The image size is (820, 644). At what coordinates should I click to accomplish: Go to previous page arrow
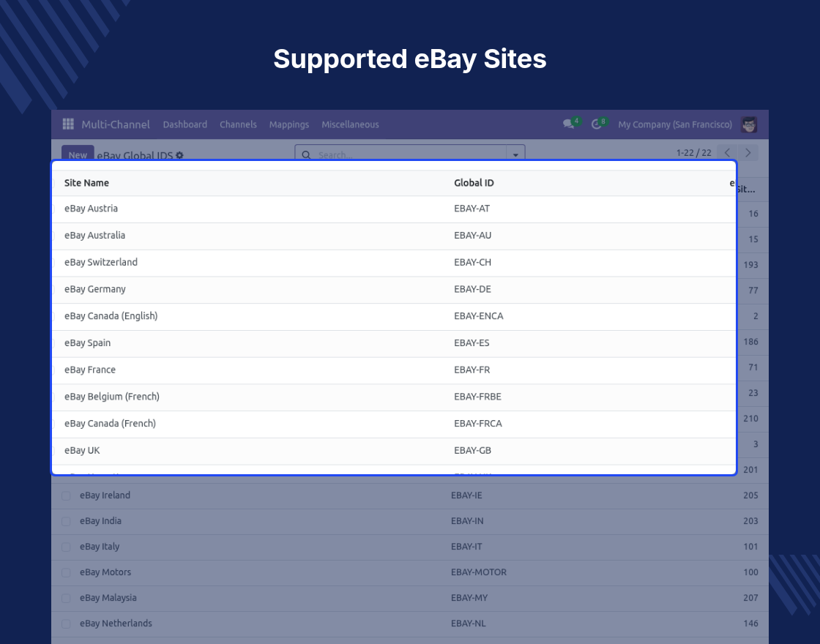(x=727, y=153)
